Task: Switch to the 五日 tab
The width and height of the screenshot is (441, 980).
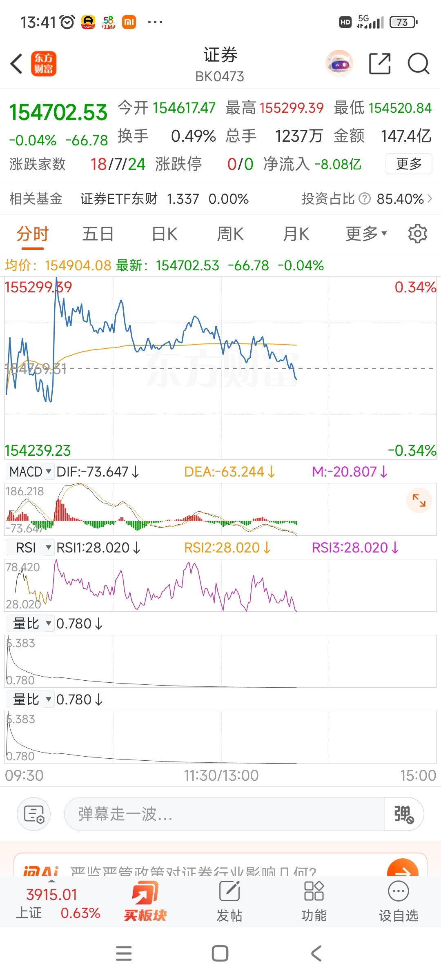Action: tap(98, 234)
